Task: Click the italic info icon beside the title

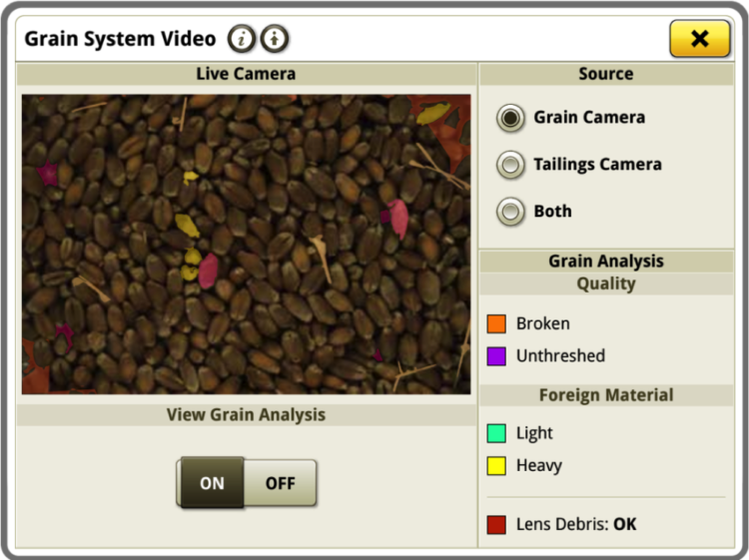Action: (x=241, y=39)
